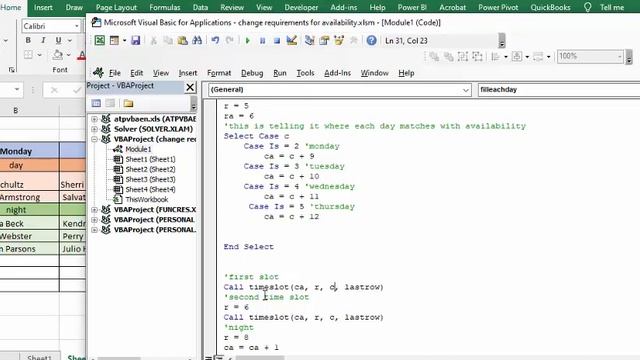
Task: Open the Align dropdown arrow in UserForm toolbar
Action: click(506, 57)
